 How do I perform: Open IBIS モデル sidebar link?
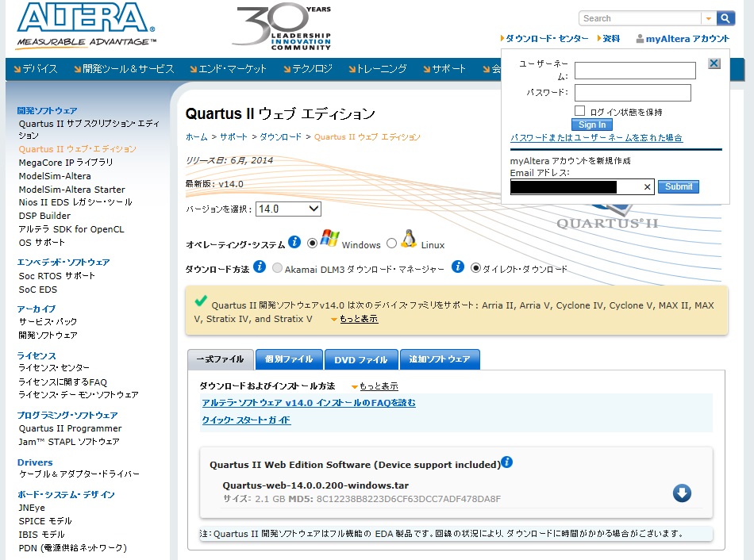click(x=41, y=535)
